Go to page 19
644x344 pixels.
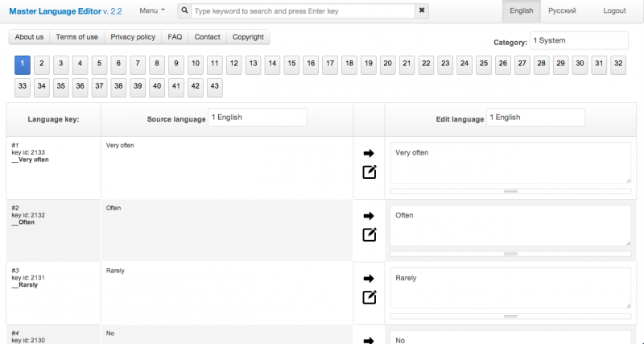click(x=369, y=65)
